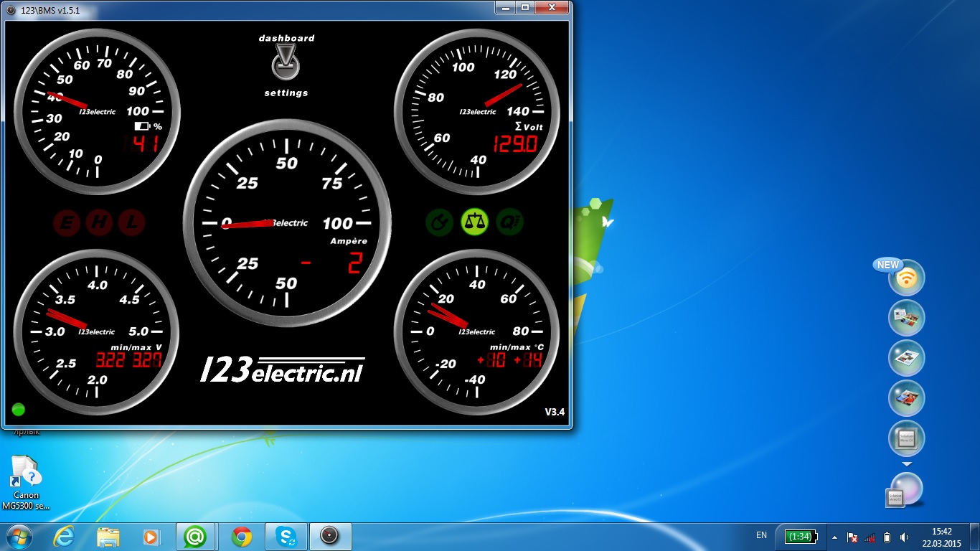Click the red E indicator icon
This screenshot has width=980, height=551.
(67, 223)
